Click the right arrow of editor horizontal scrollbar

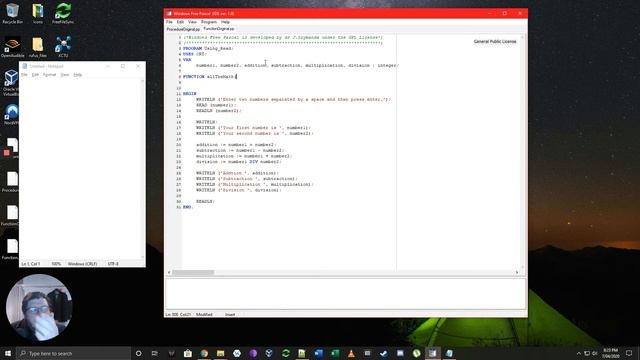pos(517,272)
